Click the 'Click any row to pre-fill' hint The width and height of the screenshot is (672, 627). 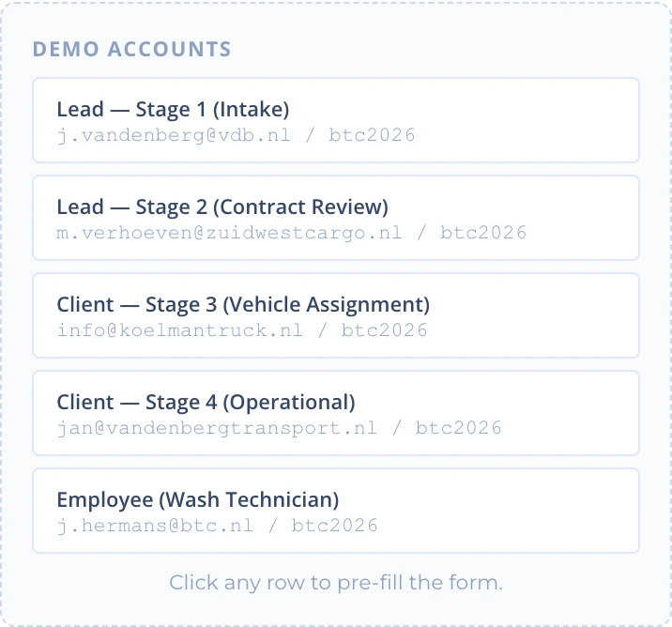(x=336, y=583)
